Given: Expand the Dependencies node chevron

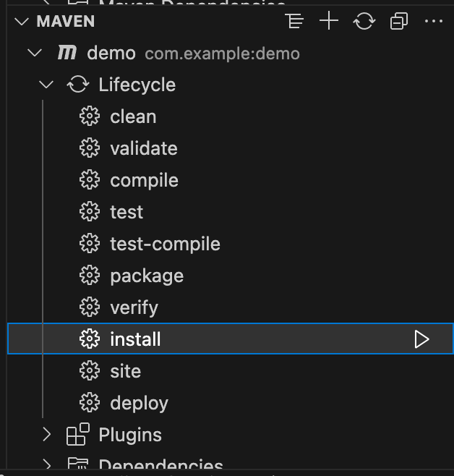Looking at the screenshot, I should coord(47,464).
